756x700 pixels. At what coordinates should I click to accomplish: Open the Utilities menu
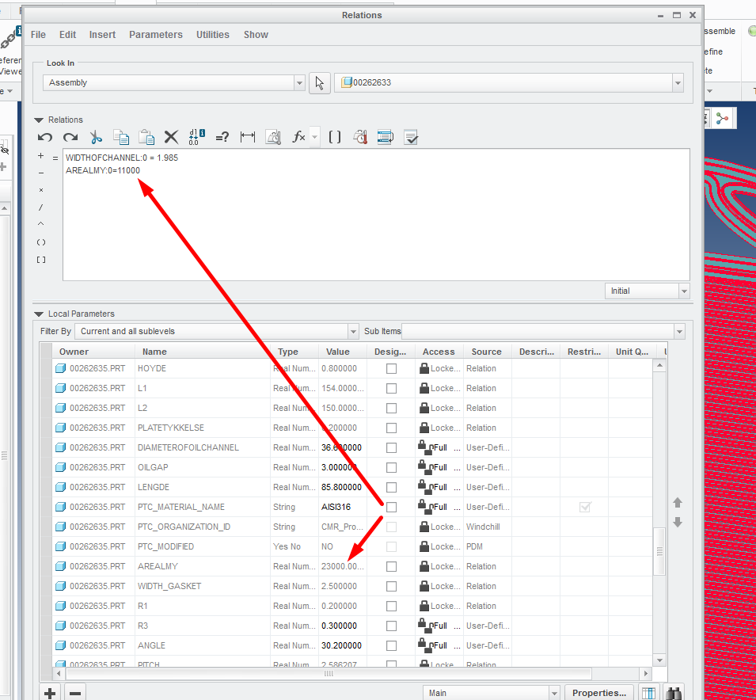click(212, 34)
